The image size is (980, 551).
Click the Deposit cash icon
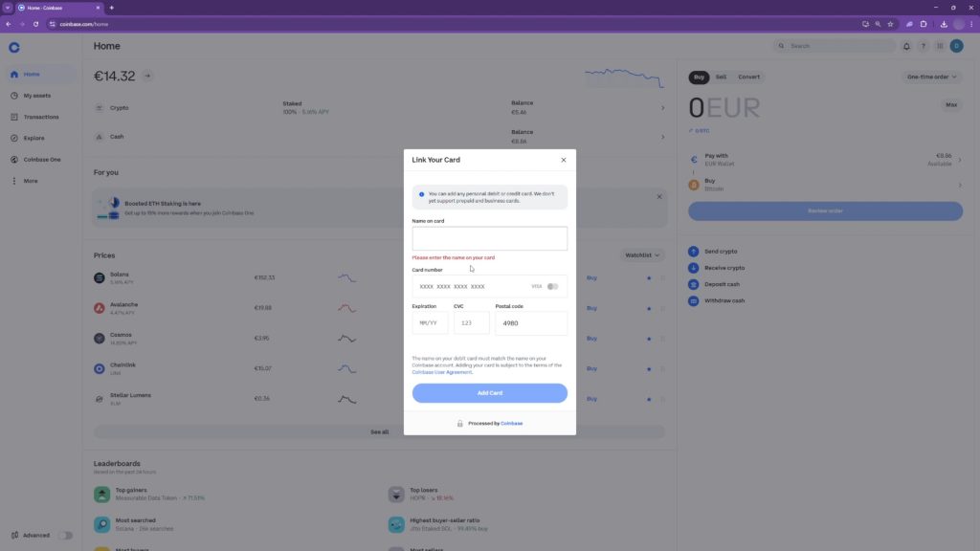(x=693, y=284)
